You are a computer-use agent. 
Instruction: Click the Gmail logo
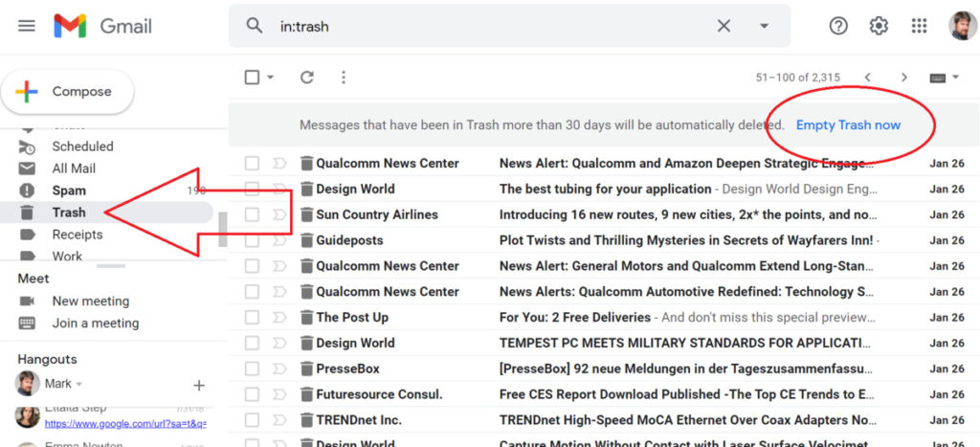pyautogui.click(x=102, y=26)
